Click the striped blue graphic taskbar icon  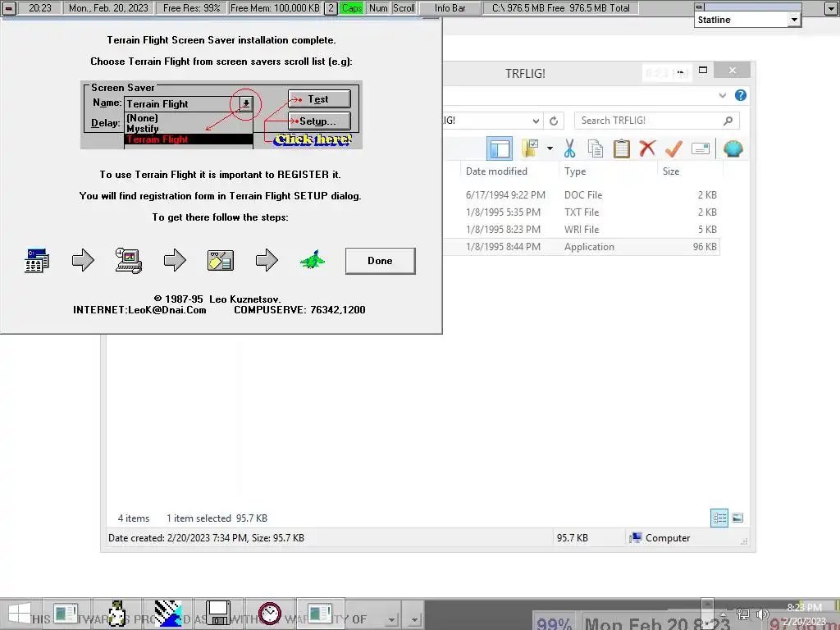[167, 614]
